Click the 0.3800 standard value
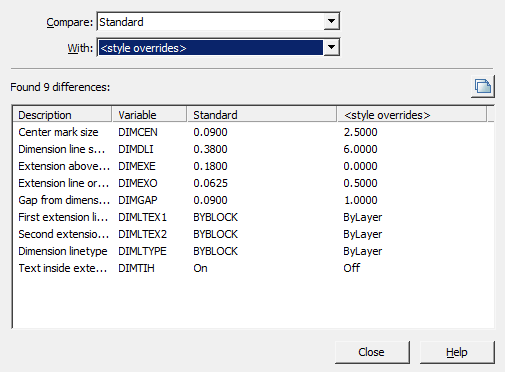This screenshot has height=372, width=505. click(x=210, y=149)
